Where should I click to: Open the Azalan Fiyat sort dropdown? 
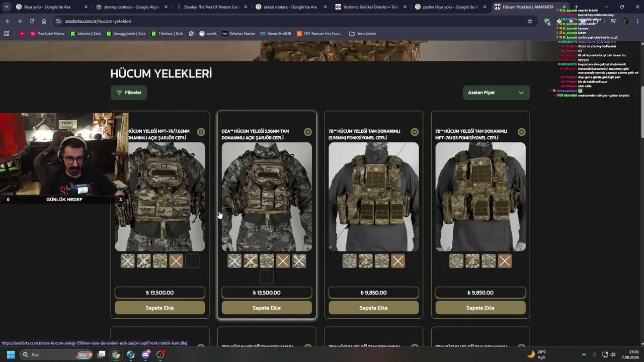496,93
